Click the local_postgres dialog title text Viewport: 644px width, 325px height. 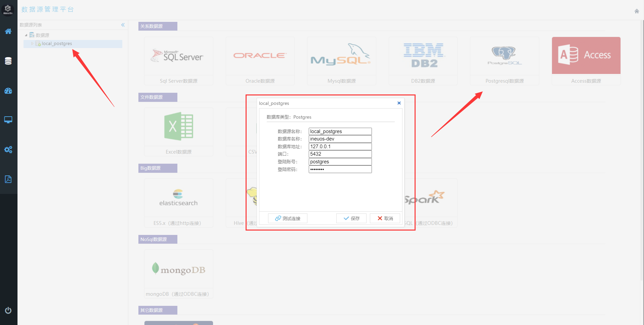point(274,103)
